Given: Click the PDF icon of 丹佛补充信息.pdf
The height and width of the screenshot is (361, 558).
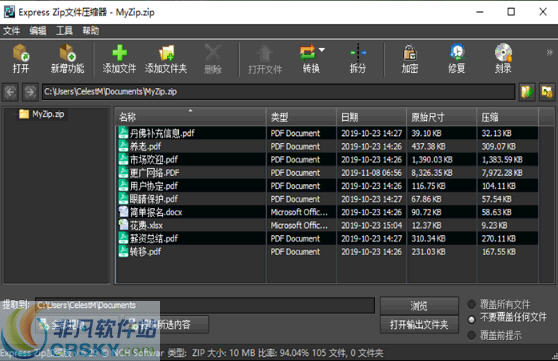Looking at the screenshot, I should 123,133.
